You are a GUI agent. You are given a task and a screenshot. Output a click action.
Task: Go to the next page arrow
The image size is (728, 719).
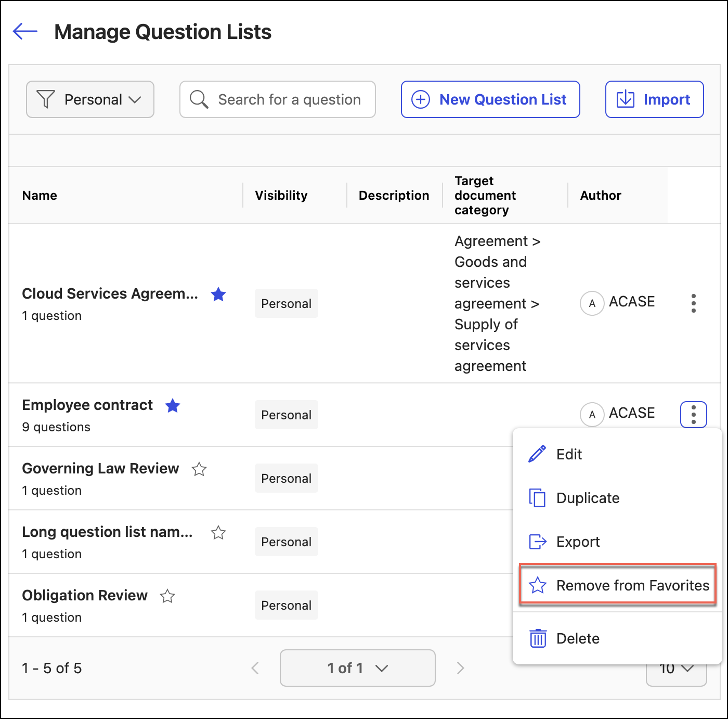[460, 668]
